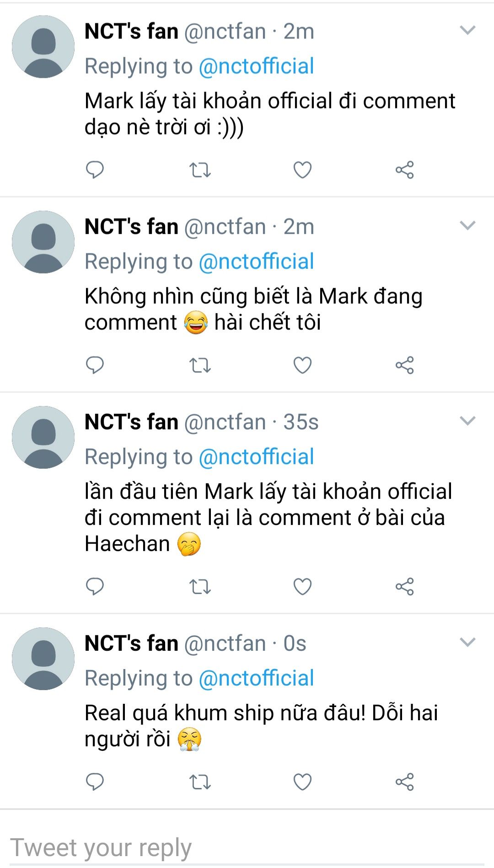The height and width of the screenshot is (868, 494).
Task: Reply to the 'comment dạo' tweet
Action: click(x=95, y=170)
